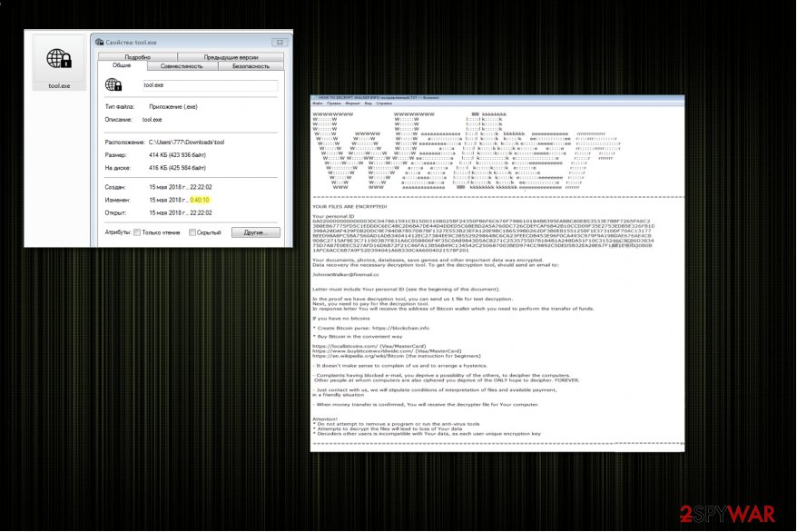Image resolution: width=797 pixels, height=532 pixels.
Task: Switch to the Безопасность tab
Action: click(x=251, y=65)
